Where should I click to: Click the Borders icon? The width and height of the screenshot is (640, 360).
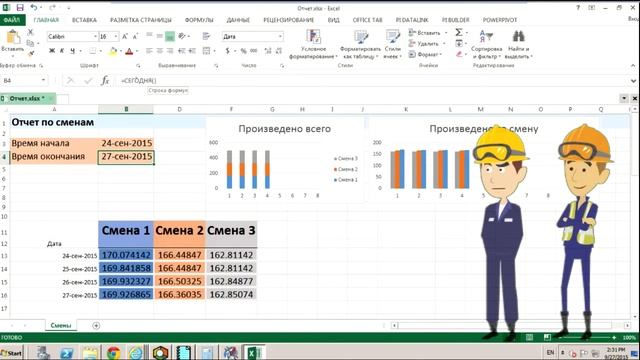click(x=93, y=51)
